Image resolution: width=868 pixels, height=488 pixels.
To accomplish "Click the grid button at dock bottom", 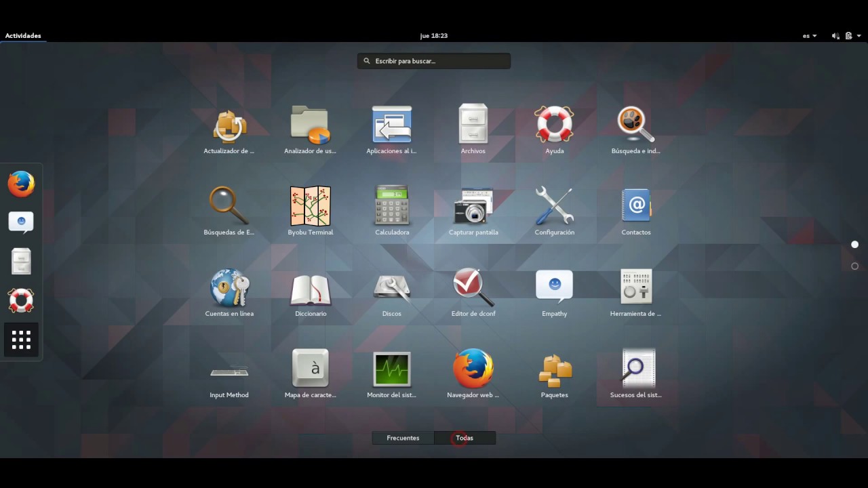I will 21,340.
